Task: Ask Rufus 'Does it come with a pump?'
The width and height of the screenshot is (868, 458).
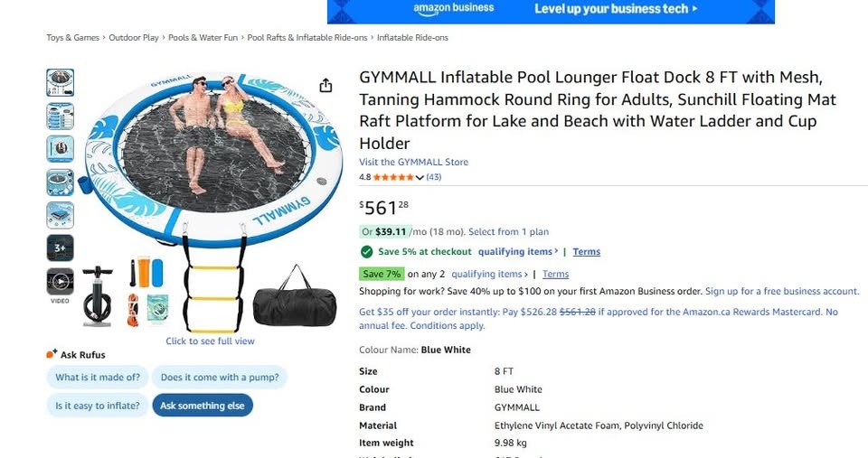Action: click(220, 378)
